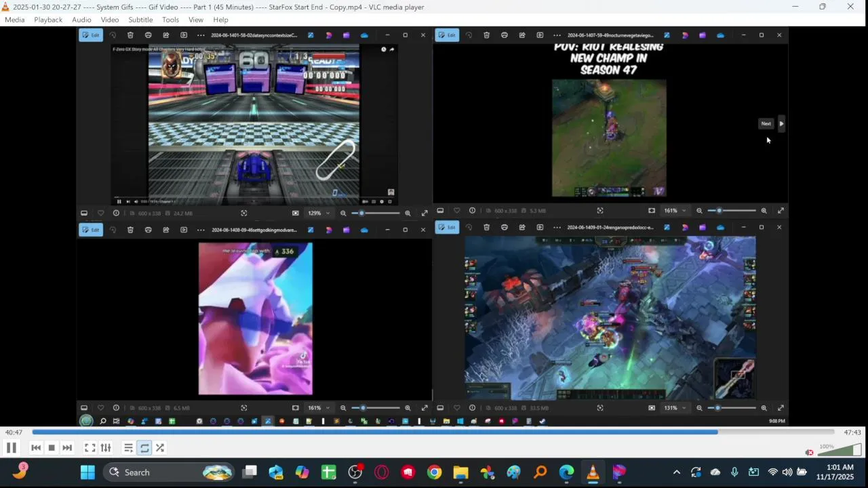Click the taskbar Search box
This screenshot has height=488, width=868.
(x=169, y=472)
